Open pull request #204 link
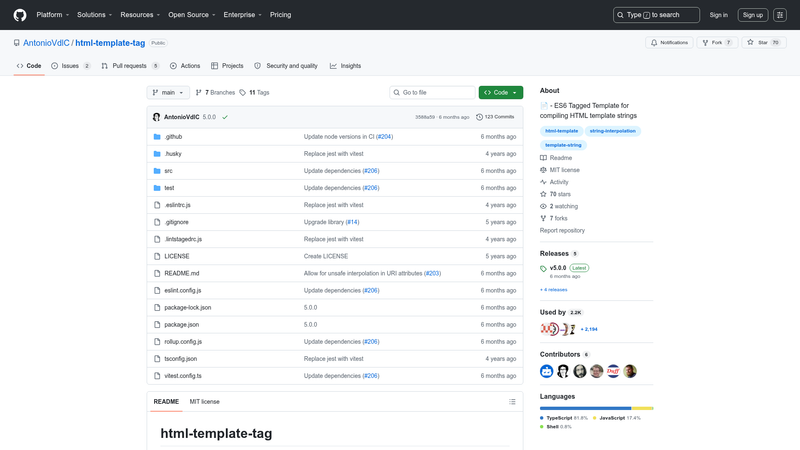 (384, 137)
